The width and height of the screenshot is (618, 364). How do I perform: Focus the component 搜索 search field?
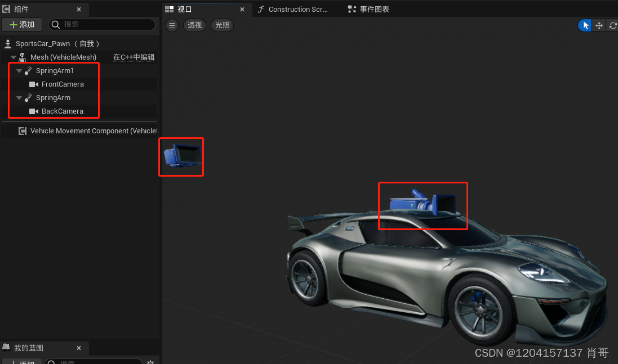point(102,24)
